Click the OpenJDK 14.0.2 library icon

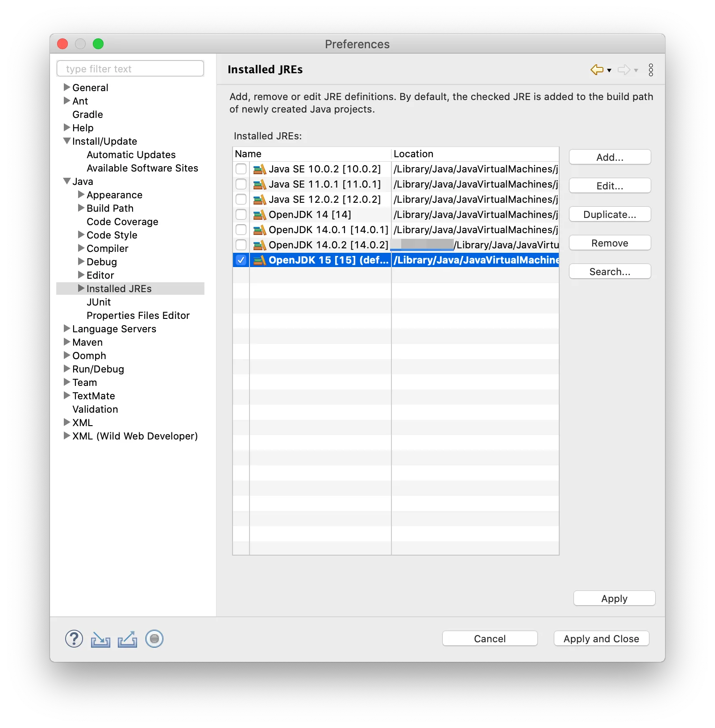(260, 245)
